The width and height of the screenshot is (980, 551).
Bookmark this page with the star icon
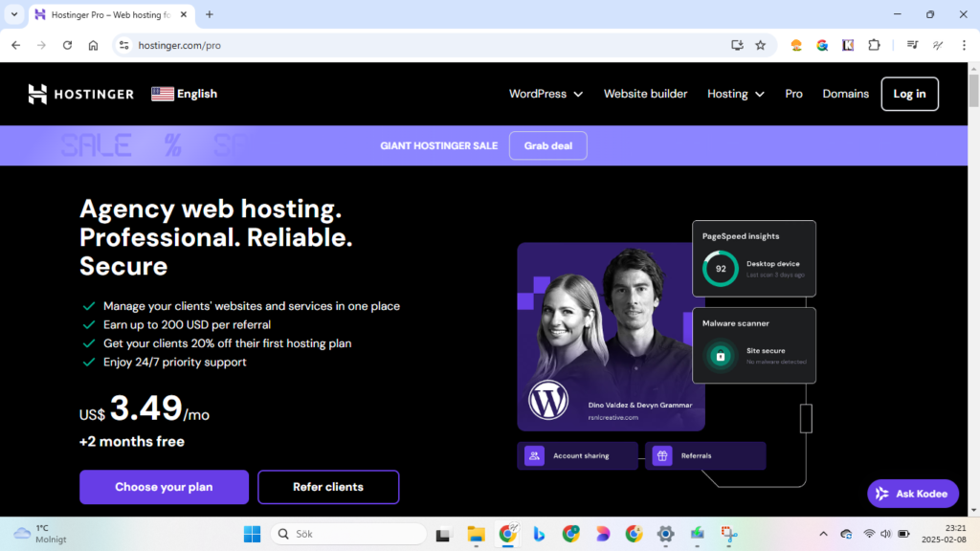point(761,45)
